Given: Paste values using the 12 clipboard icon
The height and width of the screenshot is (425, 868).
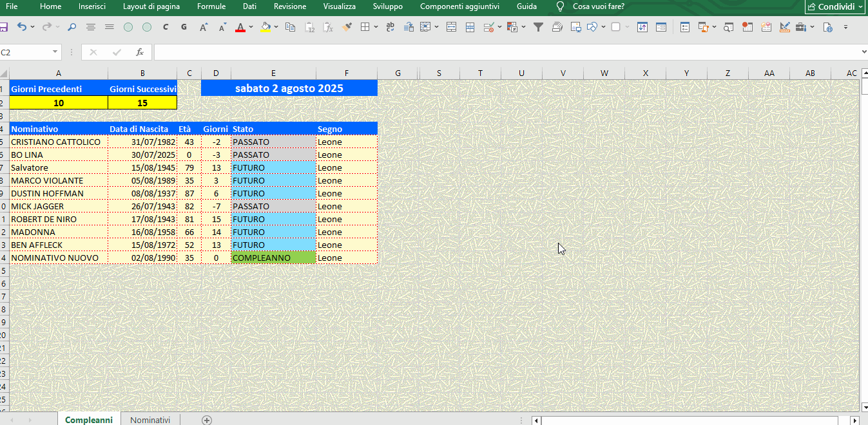Looking at the screenshot, I should [309, 27].
